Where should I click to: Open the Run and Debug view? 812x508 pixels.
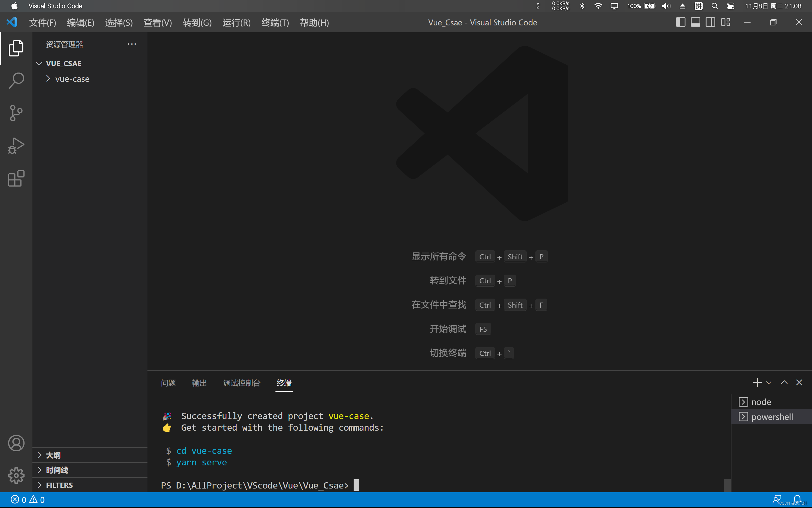(x=16, y=146)
